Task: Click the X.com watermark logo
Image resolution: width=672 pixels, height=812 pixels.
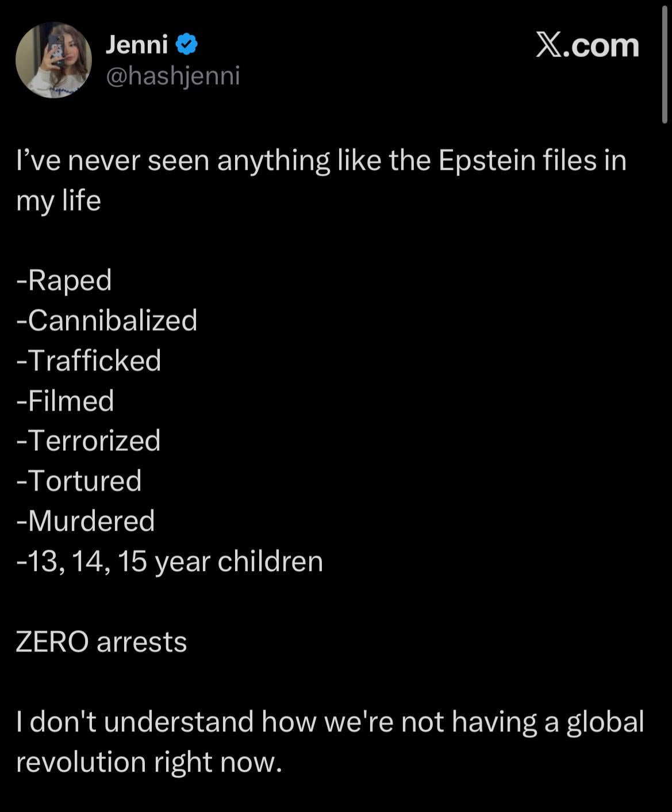Action: (x=587, y=45)
